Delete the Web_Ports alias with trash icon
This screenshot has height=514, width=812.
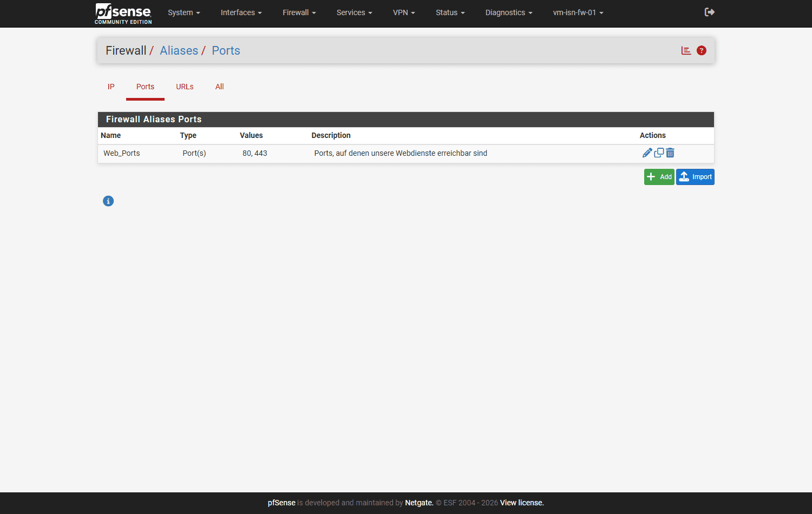[x=670, y=153]
